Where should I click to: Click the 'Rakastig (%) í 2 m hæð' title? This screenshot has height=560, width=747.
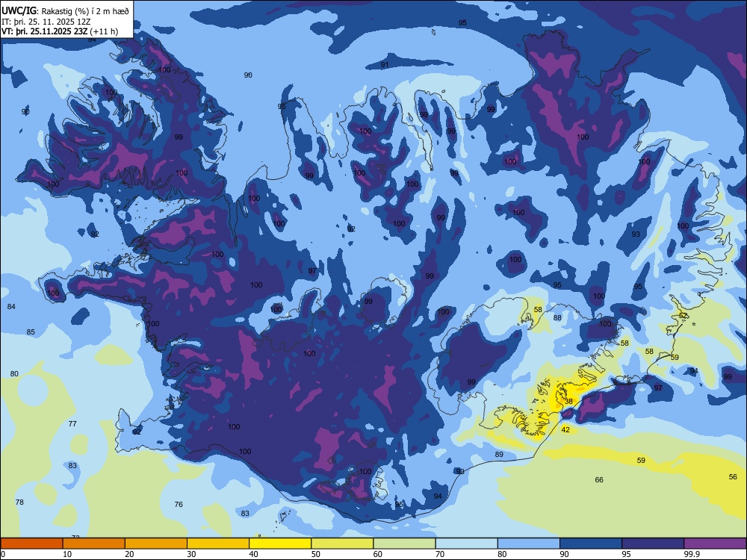point(85,11)
